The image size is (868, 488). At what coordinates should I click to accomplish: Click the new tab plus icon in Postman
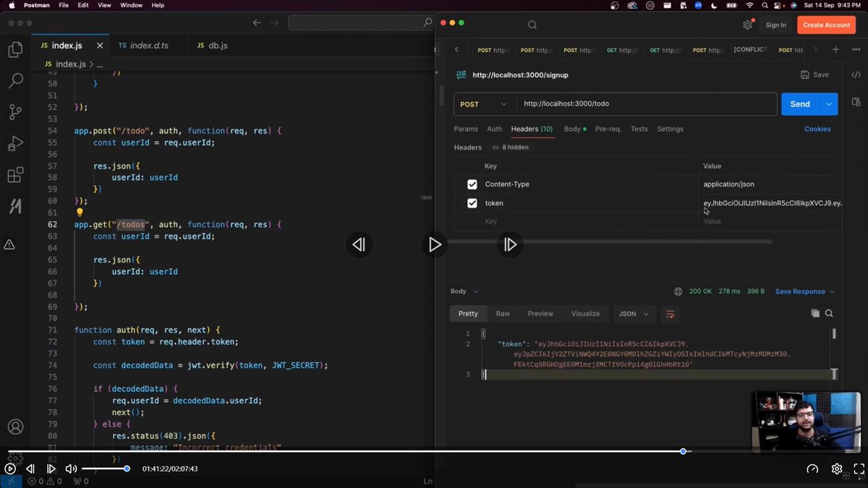point(835,50)
